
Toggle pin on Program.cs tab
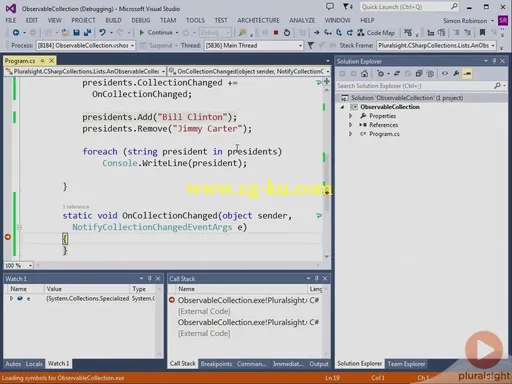tap(42, 61)
